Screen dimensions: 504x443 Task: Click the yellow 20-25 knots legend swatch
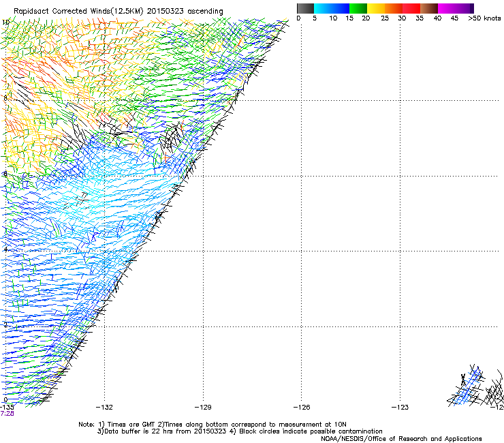376,8
